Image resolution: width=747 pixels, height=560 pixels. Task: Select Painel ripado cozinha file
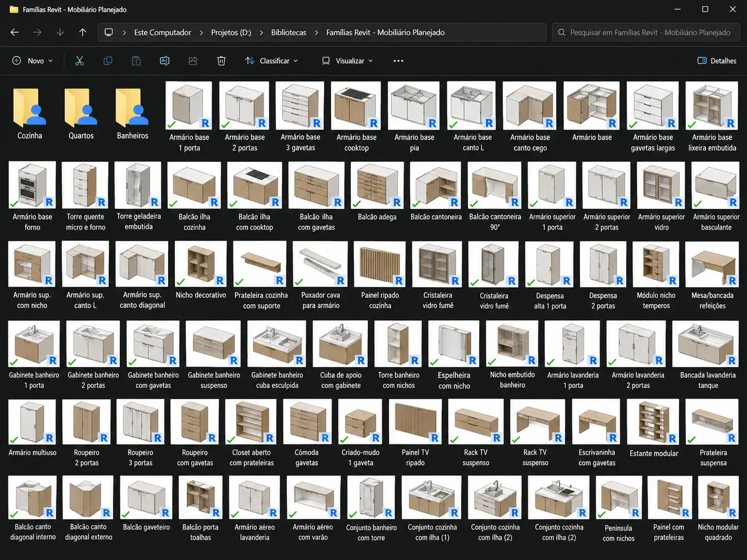click(380, 275)
